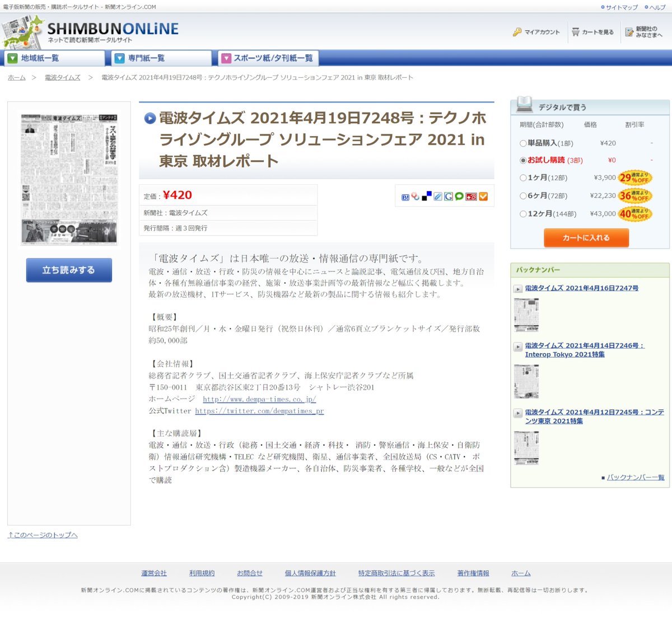
Task: Select the 1ヶ月 (12部) subscription radio
Action: 523,178
